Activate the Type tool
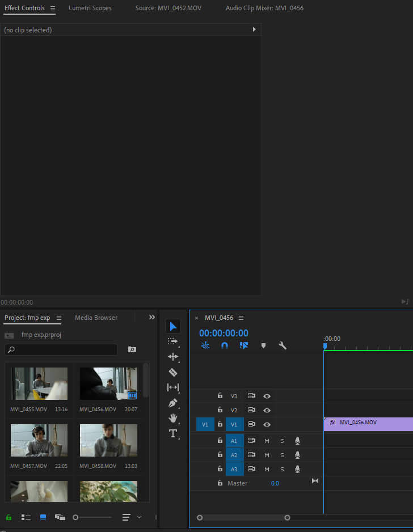The width and height of the screenshot is (413, 532). (x=173, y=434)
